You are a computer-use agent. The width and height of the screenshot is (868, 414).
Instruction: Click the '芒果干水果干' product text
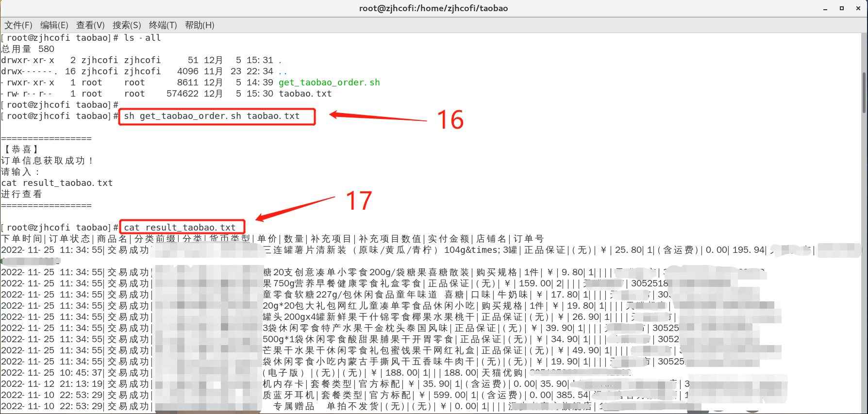tap(294, 350)
